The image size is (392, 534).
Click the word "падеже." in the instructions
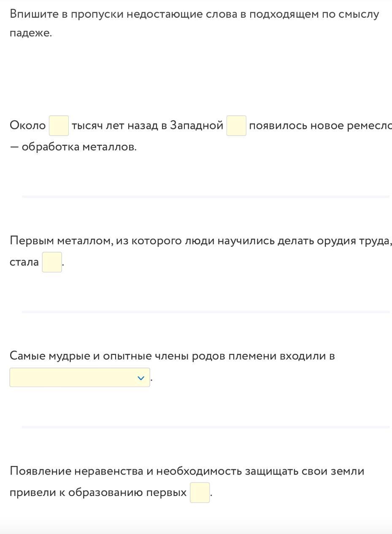[31, 34]
